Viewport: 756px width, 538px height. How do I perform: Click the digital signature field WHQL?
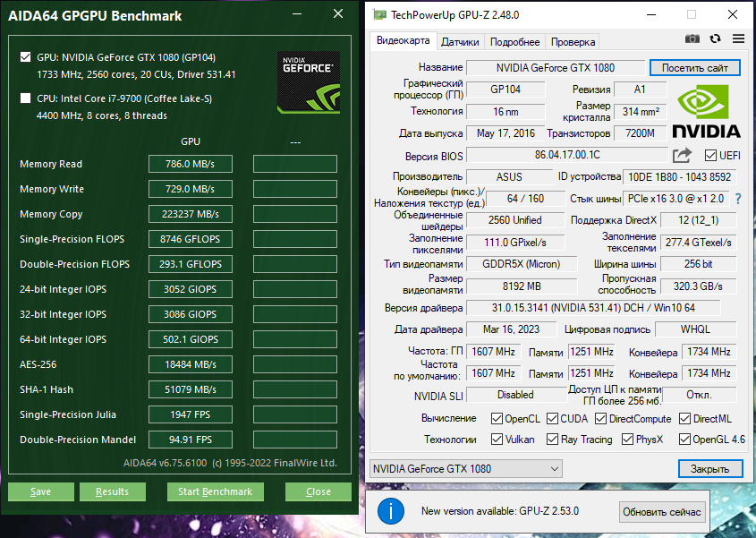695,329
